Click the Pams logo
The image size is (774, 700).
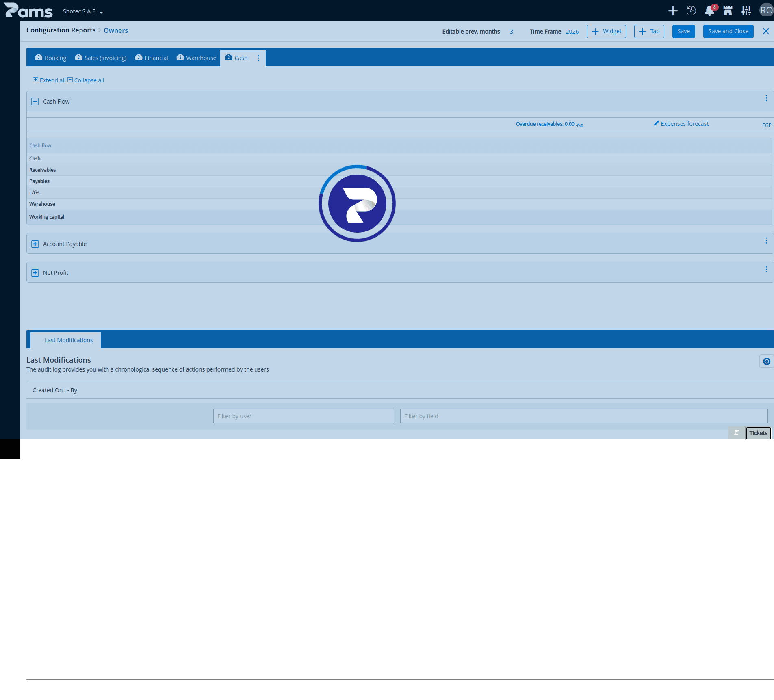click(x=28, y=11)
